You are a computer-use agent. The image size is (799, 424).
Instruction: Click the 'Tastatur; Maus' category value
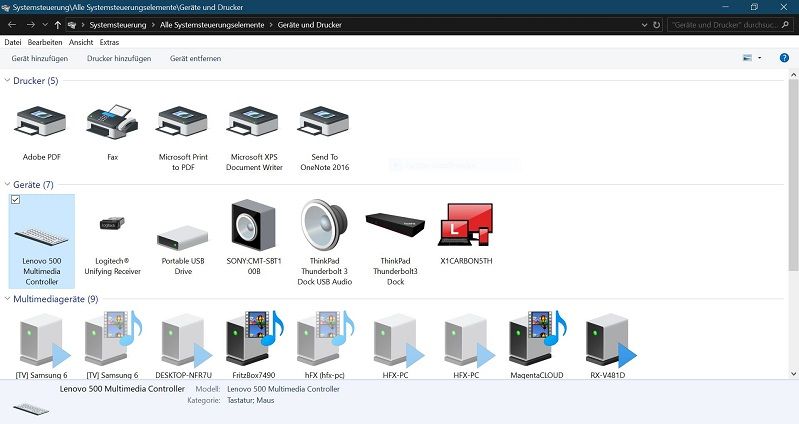coord(251,401)
